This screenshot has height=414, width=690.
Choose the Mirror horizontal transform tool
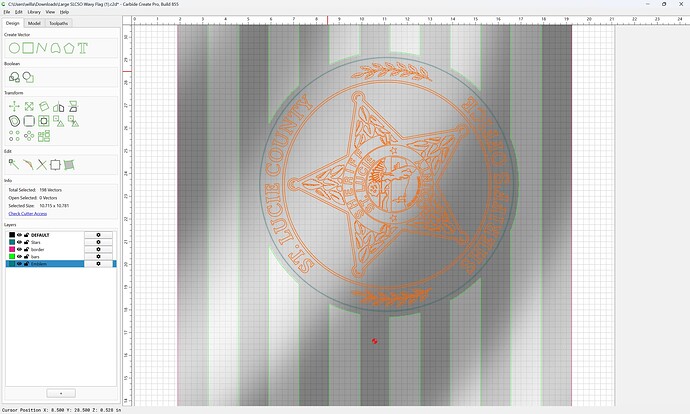59,106
